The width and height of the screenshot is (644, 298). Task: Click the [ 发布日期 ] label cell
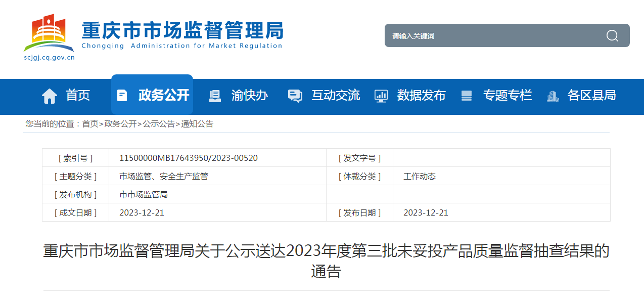click(359, 212)
